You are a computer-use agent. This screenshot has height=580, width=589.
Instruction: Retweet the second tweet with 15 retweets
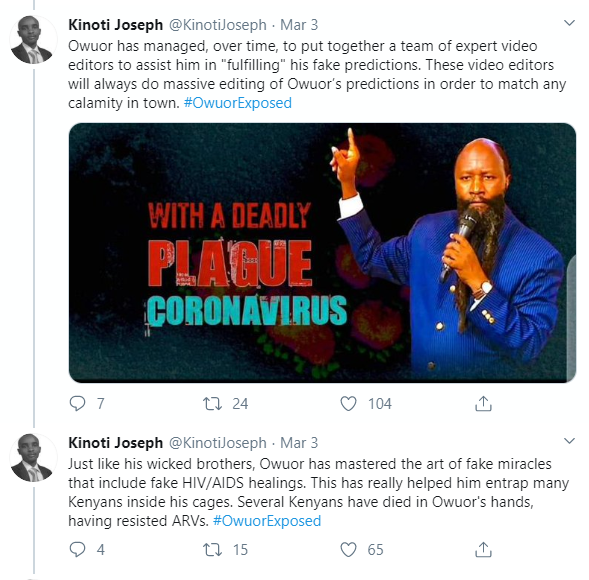pyautogui.click(x=213, y=550)
